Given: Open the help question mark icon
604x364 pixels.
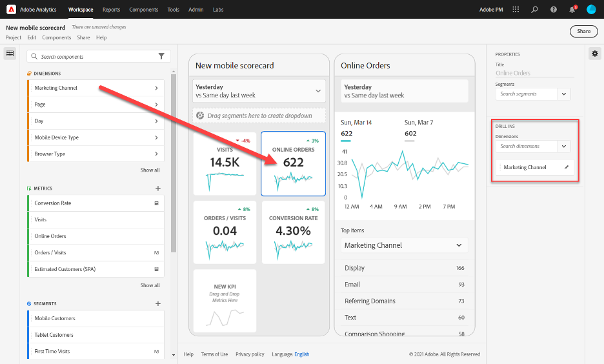Looking at the screenshot, I should [x=554, y=9].
